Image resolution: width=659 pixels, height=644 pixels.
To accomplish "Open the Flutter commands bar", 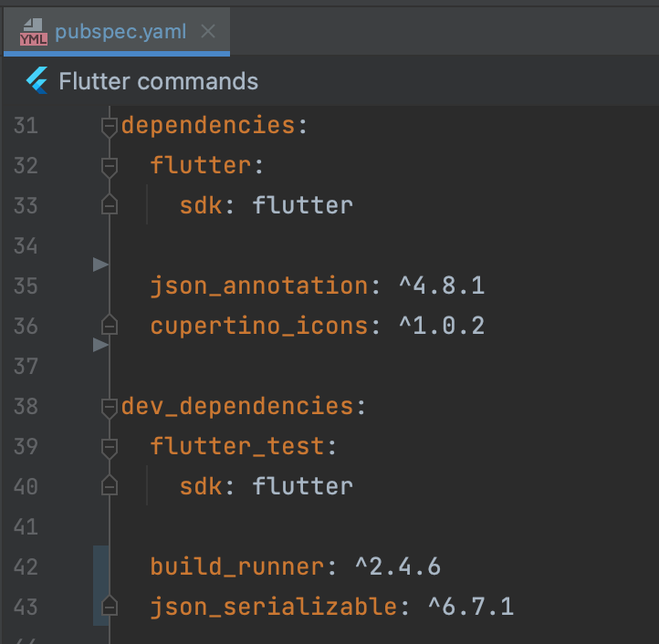I will click(x=158, y=81).
